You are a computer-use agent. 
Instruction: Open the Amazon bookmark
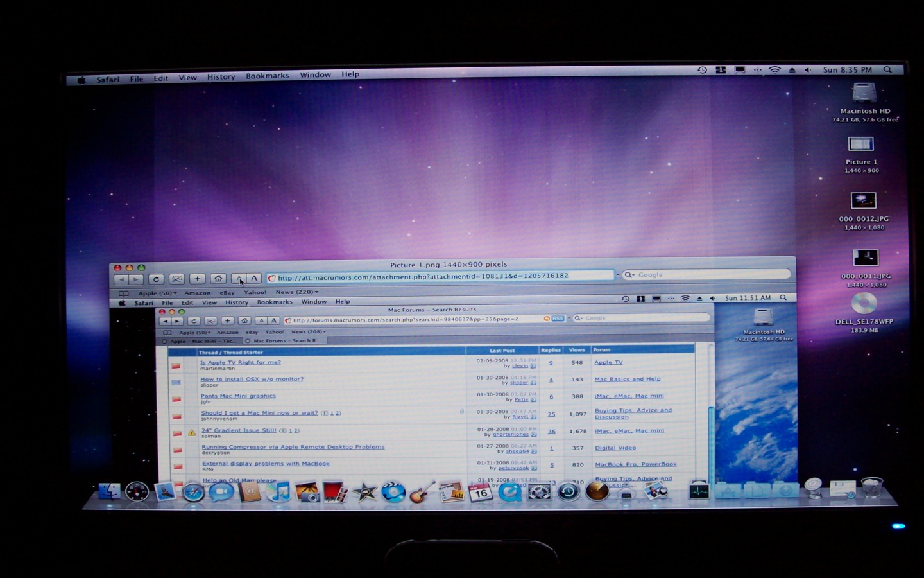[x=198, y=293]
